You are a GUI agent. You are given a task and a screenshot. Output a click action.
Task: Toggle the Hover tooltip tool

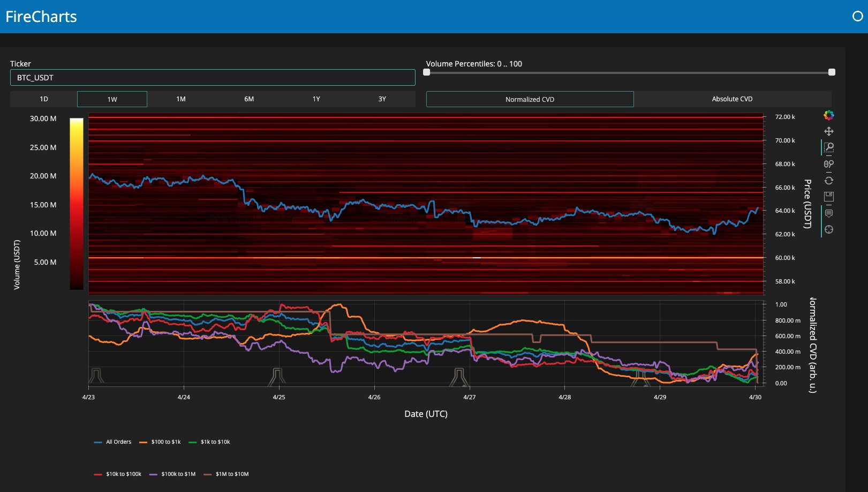pos(828,213)
